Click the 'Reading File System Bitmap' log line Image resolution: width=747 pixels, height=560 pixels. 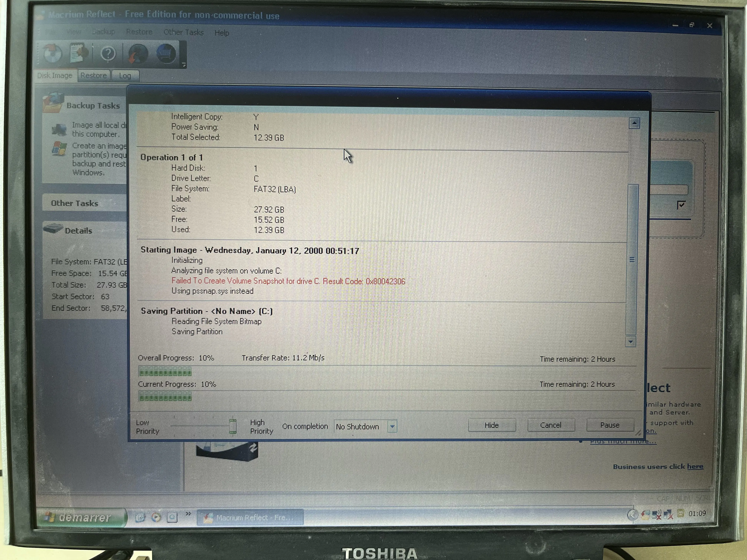(x=216, y=321)
